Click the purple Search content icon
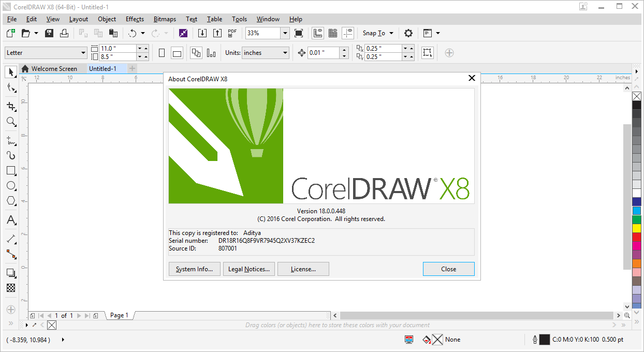The image size is (644, 352). [183, 33]
